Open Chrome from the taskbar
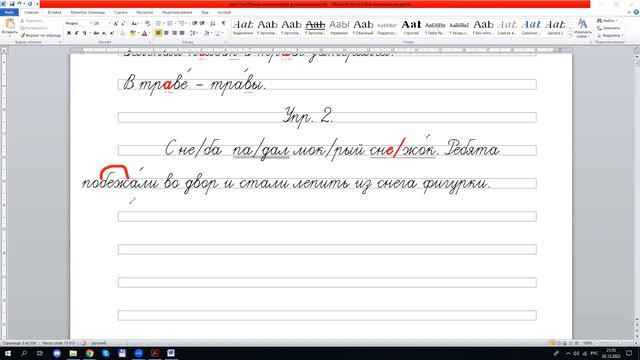Viewport: 640px width, 360px height. click(89, 353)
